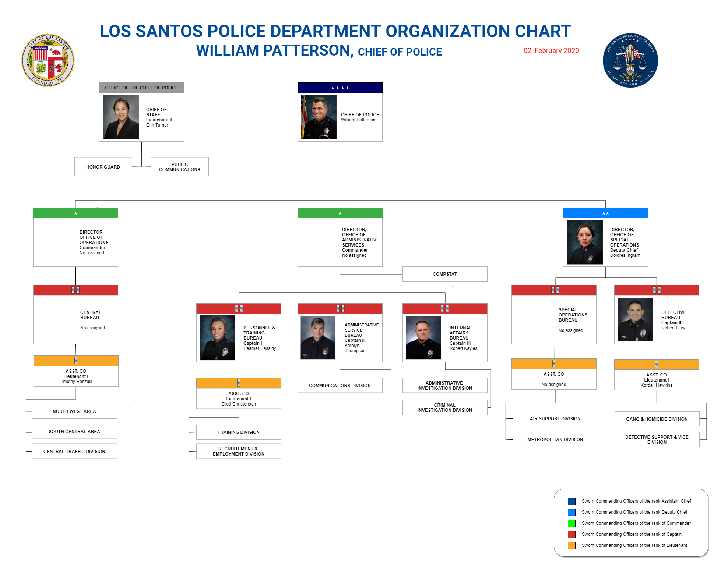Click the Gang & Homicide Division box
Image resolution: width=728 pixels, height=577 pixels.
656,419
